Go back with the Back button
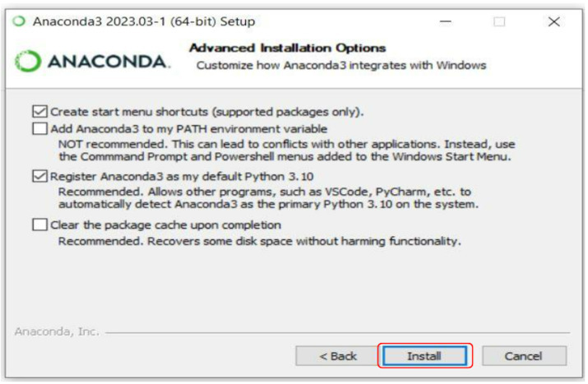 coord(338,356)
